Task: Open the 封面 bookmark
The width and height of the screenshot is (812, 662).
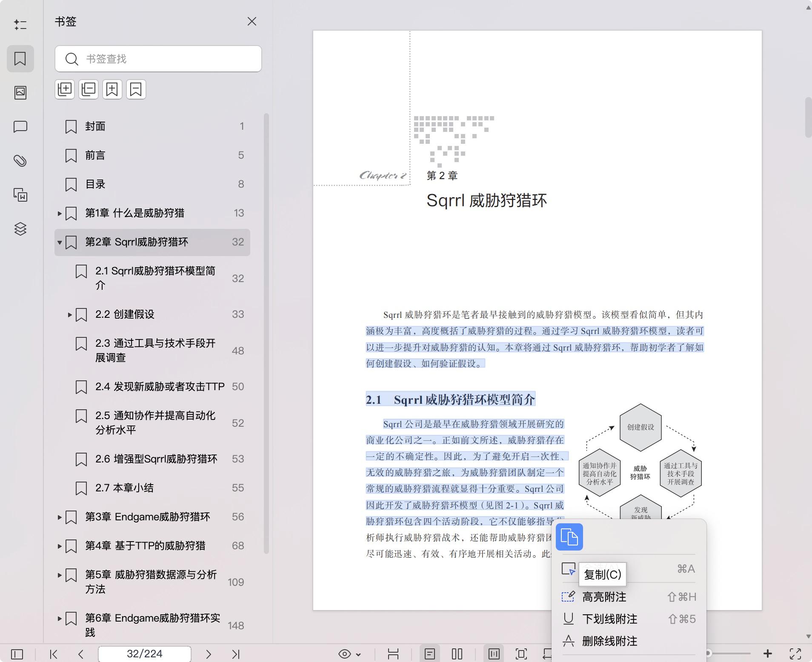Action: point(152,126)
